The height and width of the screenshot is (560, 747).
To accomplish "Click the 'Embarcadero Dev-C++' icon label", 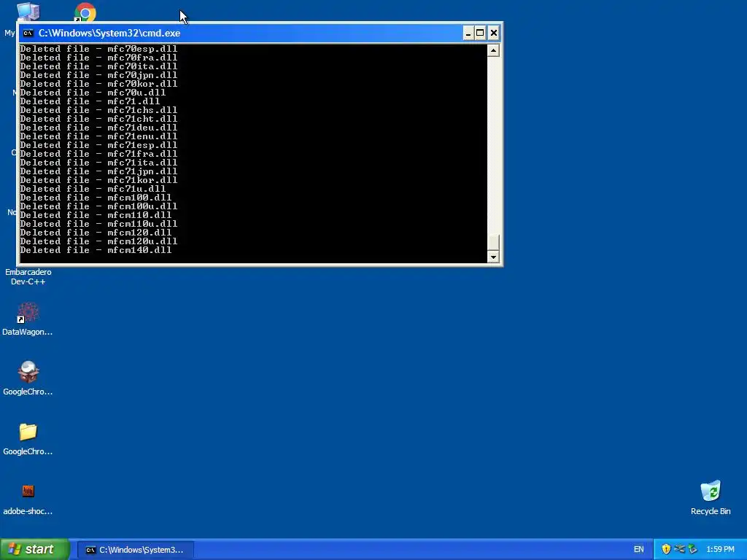I will click(28, 276).
